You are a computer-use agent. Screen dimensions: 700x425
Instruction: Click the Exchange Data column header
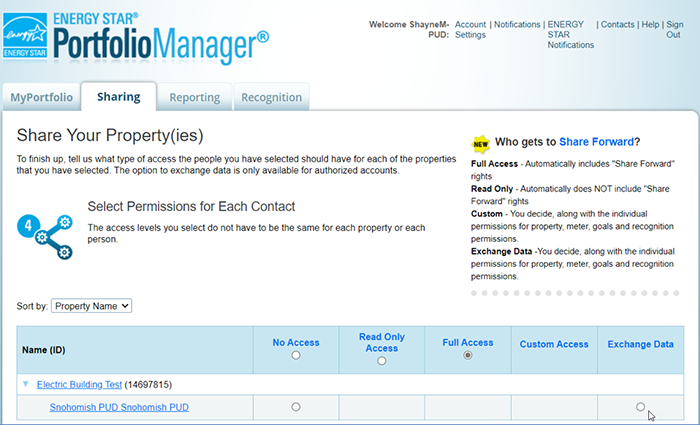(640, 344)
